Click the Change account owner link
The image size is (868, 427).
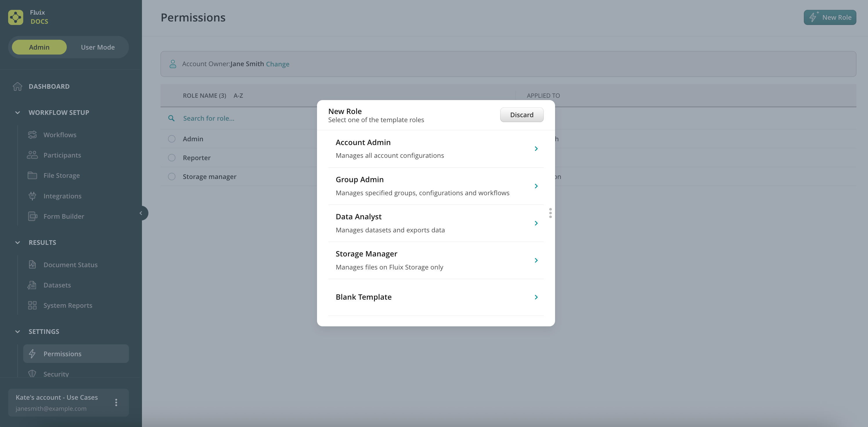(x=277, y=64)
